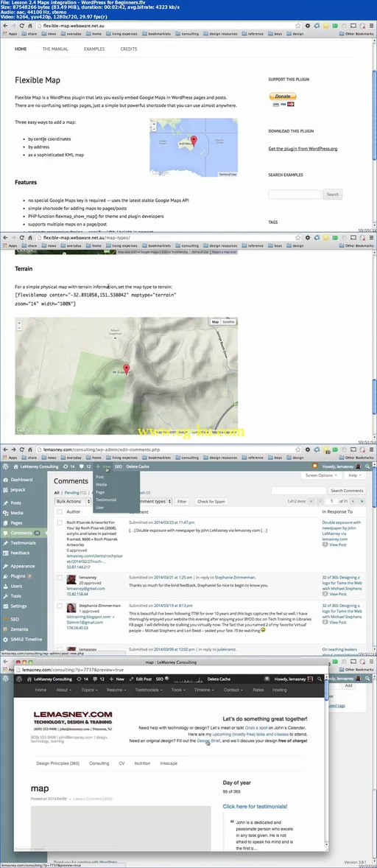Click the Dashboard sidebar icon
The height and width of the screenshot is (868, 377).
(5, 480)
